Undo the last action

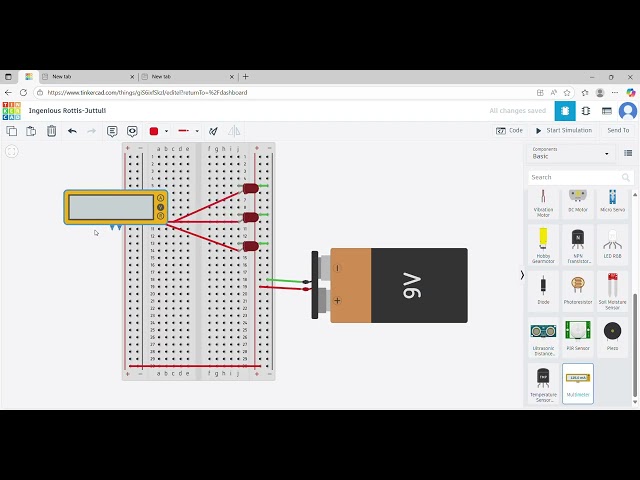point(72,131)
